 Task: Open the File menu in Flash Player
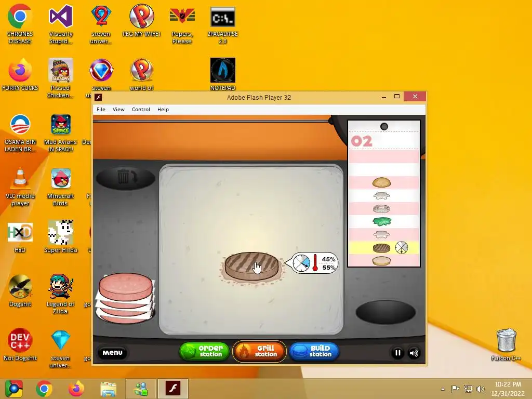click(101, 109)
